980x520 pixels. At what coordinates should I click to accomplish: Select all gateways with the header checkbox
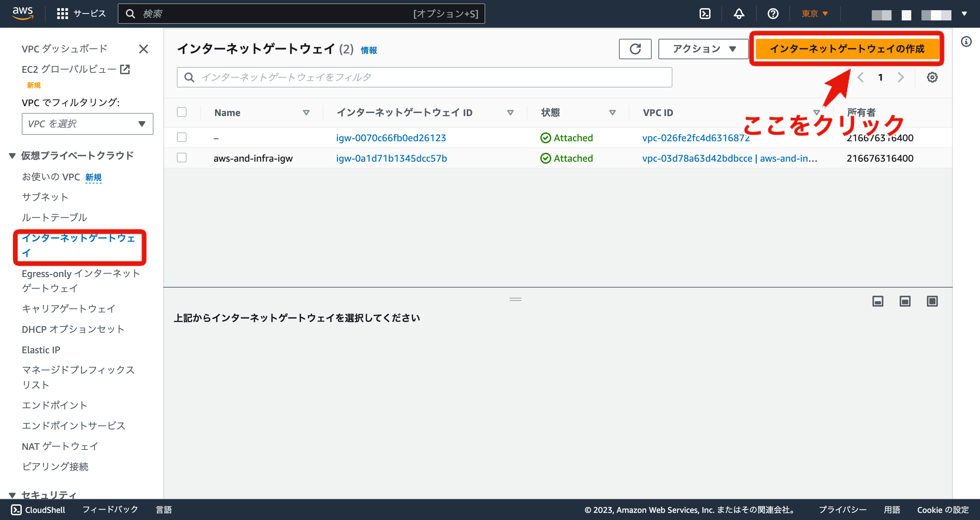pyautogui.click(x=182, y=112)
